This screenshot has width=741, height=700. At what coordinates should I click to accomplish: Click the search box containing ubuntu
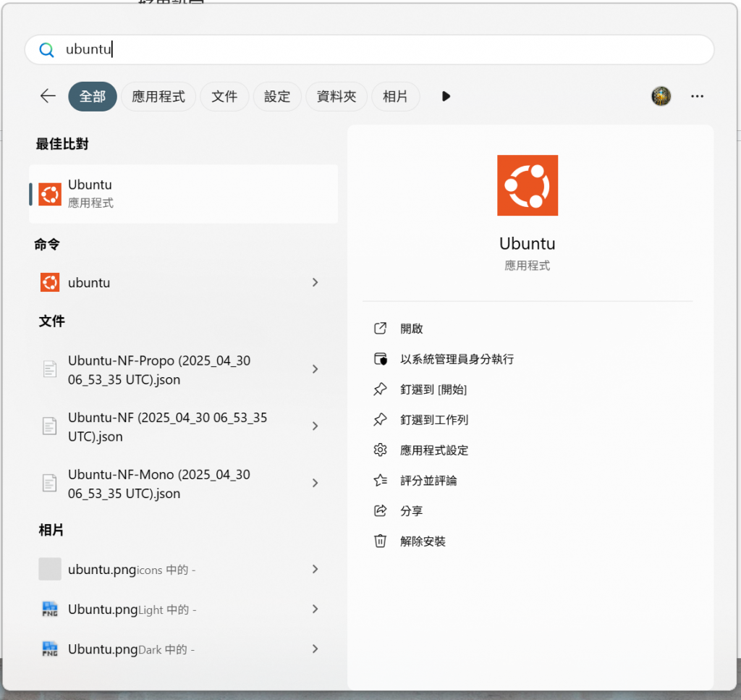tap(369, 50)
